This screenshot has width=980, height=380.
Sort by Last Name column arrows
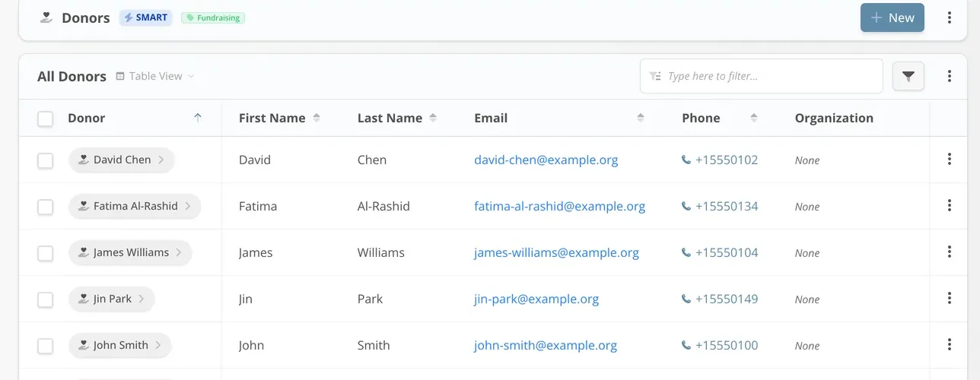point(433,118)
